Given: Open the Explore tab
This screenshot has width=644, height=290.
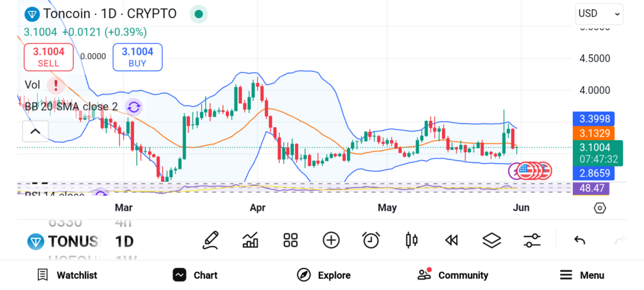Looking at the screenshot, I should coord(324,275).
